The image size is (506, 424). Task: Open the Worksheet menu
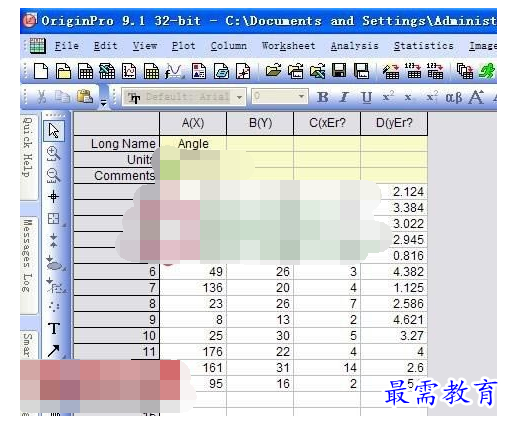click(x=289, y=46)
